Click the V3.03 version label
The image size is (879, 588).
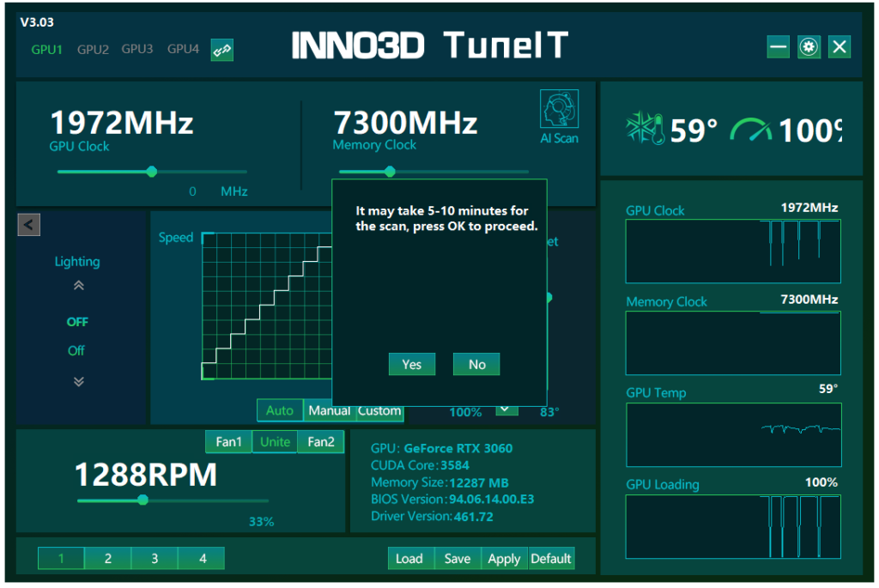pyautogui.click(x=37, y=22)
